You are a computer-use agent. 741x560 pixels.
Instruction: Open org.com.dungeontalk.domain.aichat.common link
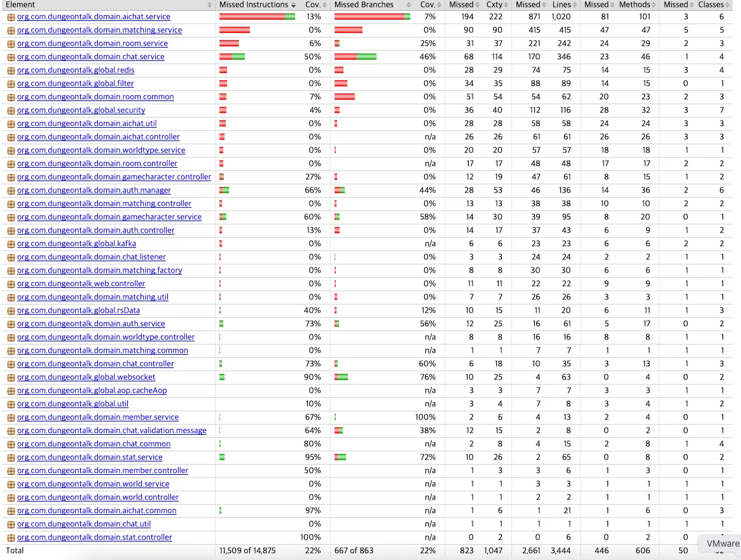point(97,511)
